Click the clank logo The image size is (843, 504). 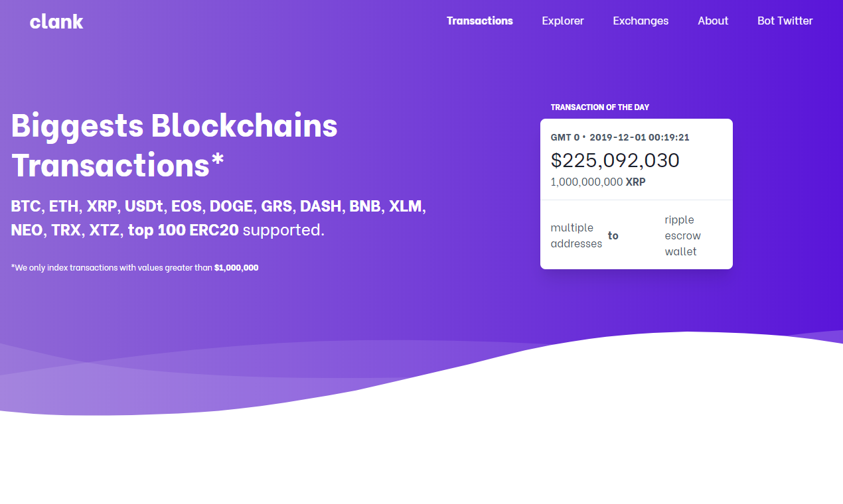56,21
